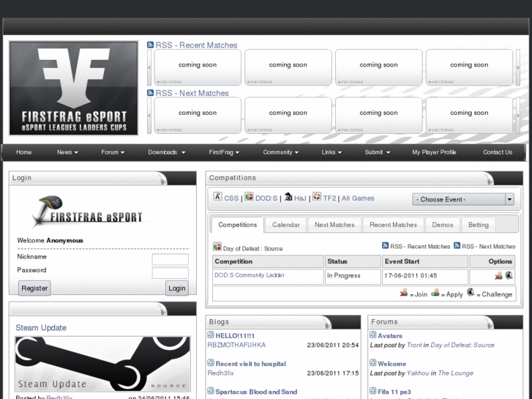The width and height of the screenshot is (532, 399).
Task: Click the Login button
Action: coord(177,288)
